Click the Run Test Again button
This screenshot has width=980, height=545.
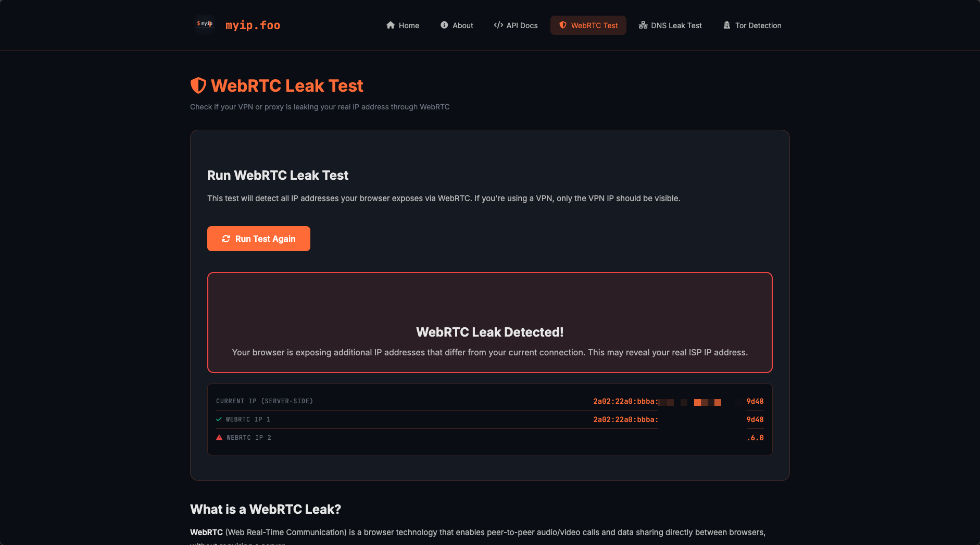(x=259, y=239)
